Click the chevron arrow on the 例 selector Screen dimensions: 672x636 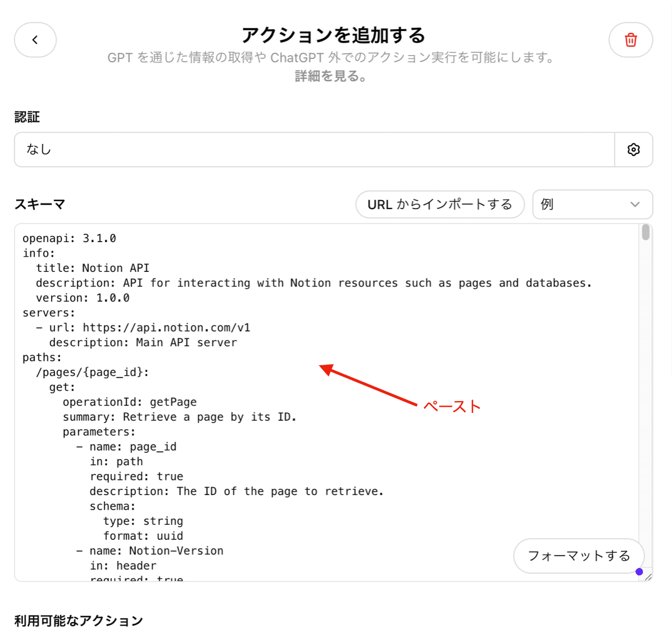pos(635,205)
